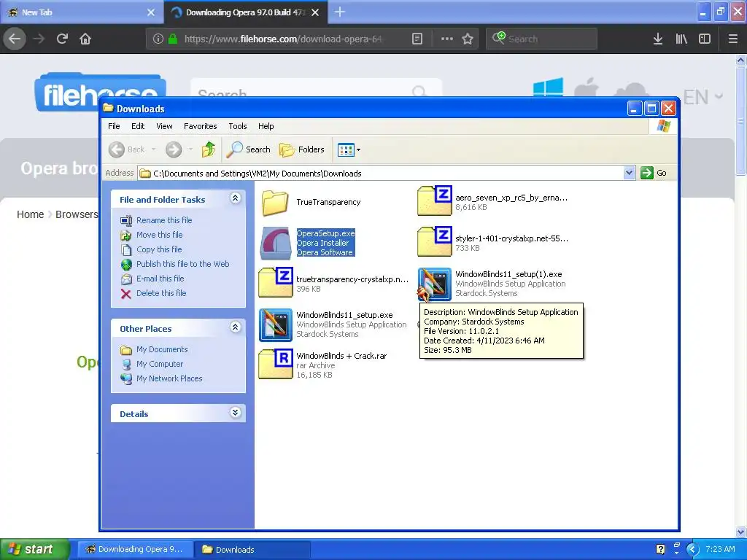Image resolution: width=747 pixels, height=560 pixels.
Task: Click Copy this file
Action: (158, 249)
